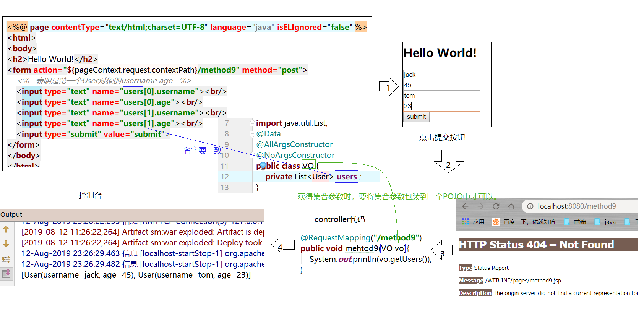
Task: Click line number 12 in the gutter
Action: pyautogui.click(x=225, y=177)
